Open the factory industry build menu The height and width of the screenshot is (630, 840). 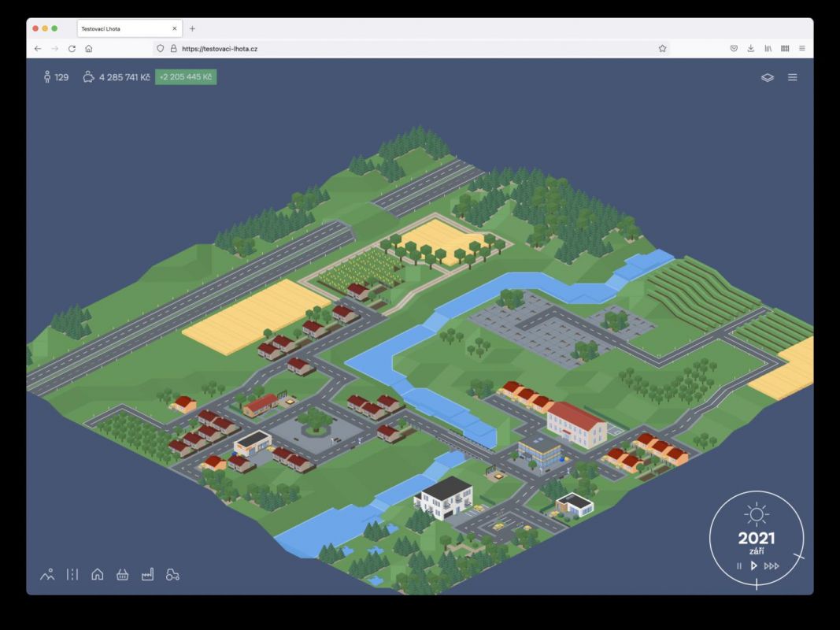pos(147,574)
